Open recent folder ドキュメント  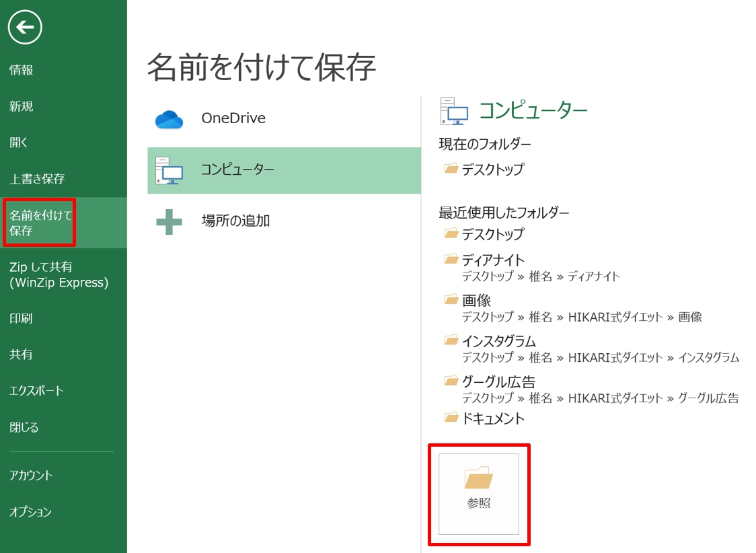(x=493, y=418)
